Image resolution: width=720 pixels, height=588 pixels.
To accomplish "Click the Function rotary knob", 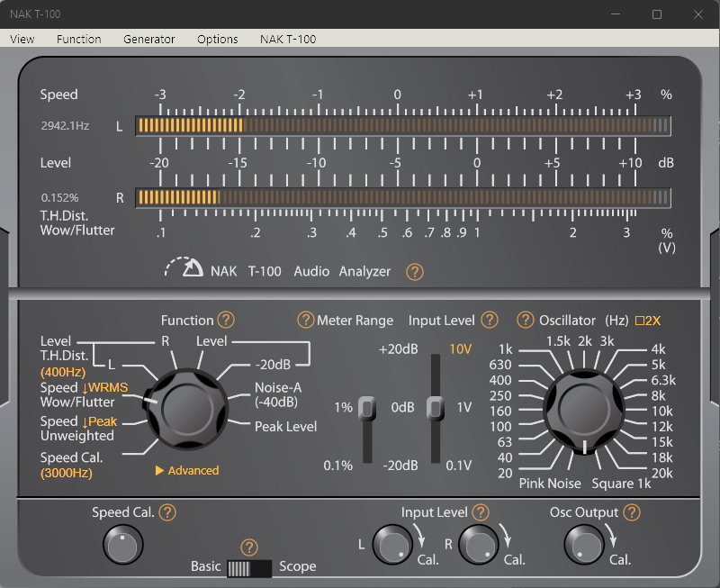I will click(x=187, y=409).
